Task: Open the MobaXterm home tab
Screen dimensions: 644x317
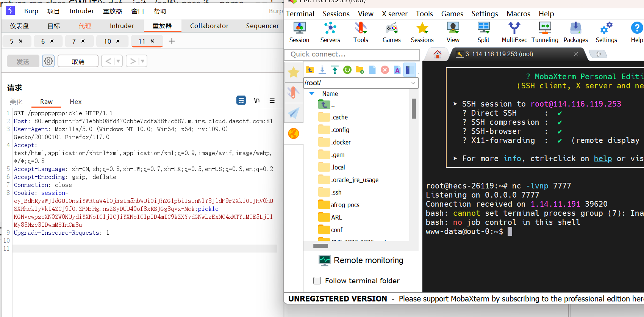Action: (x=438, y=54)
